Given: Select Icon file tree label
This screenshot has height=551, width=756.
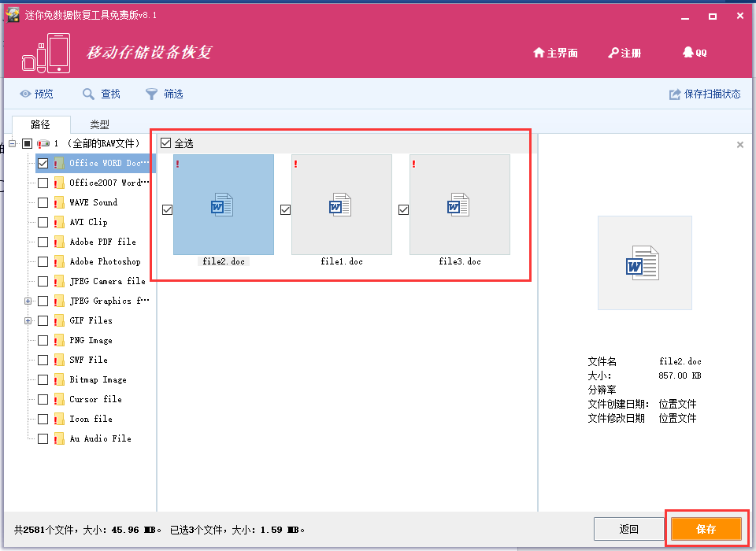Looking at the screenshot, I should [x=91, y=419].
